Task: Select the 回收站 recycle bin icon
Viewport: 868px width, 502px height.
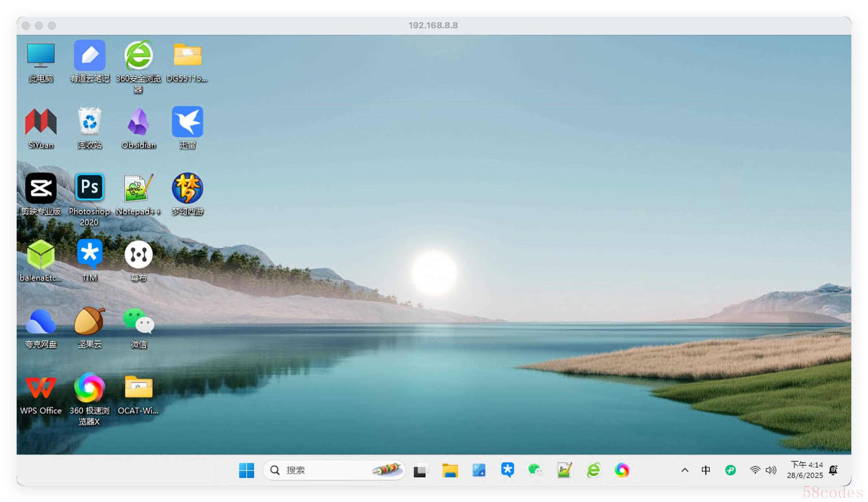Action: tap(90, 128)
